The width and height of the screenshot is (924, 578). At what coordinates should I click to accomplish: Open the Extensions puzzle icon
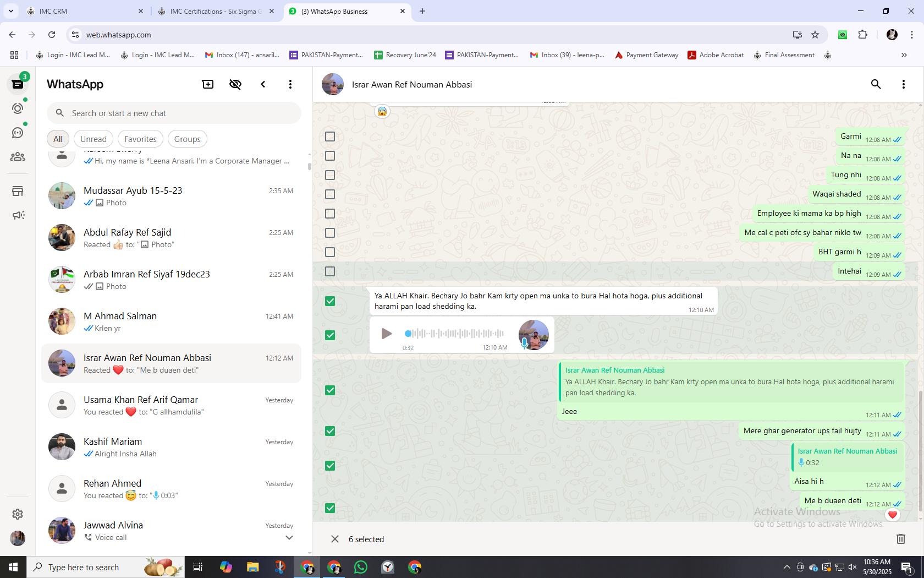coord(863,35)
